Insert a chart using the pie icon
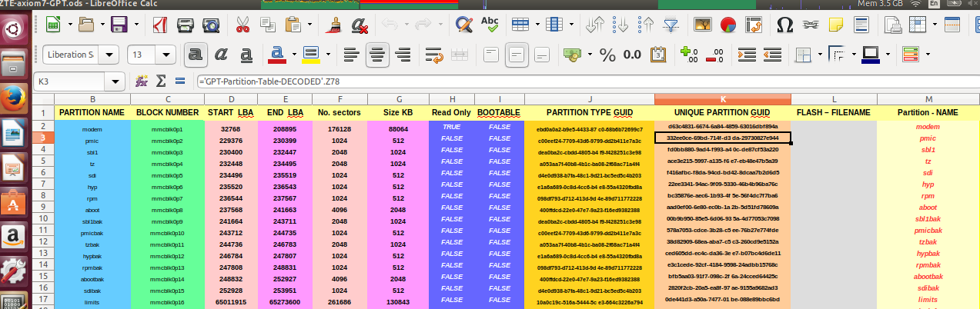 coord(728,25)
